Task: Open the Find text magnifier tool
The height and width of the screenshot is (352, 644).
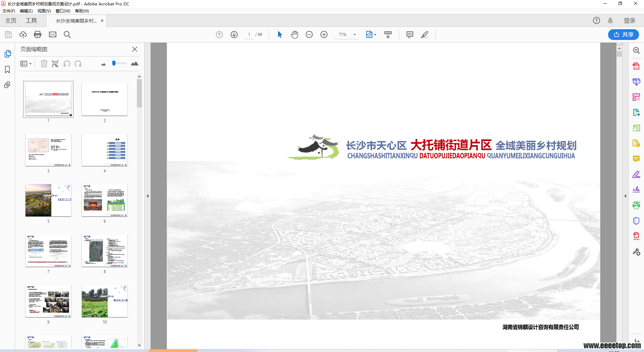Action: tap(67, 35)
